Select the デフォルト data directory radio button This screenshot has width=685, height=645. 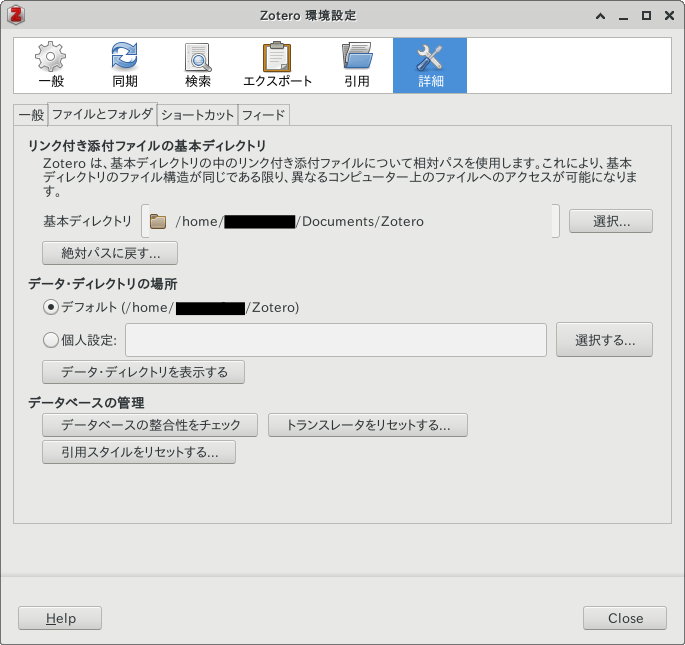51,307
